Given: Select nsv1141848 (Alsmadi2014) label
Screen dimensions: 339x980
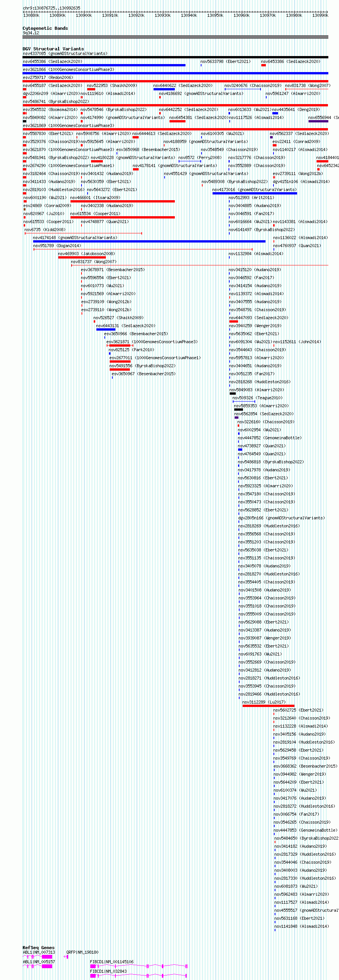Looking at the screenshot, I should click(302, 926).
